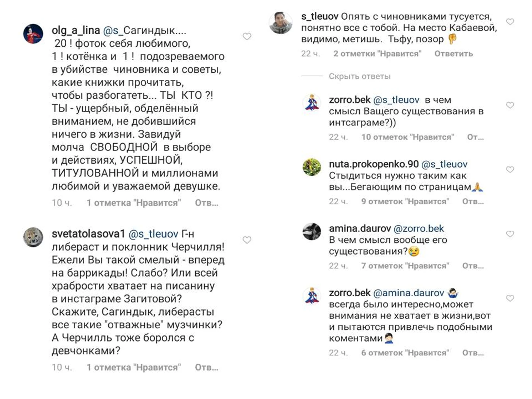Screen dimensions: 532x399
Task: Reply to olg_a_lina's comment via "Отв..."
Action: tap(207, 203)
